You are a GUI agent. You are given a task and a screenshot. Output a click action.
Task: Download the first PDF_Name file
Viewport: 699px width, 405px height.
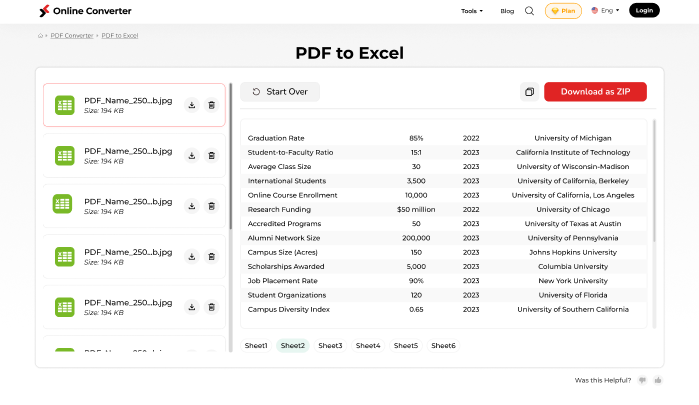pyautogui.click(x=191, y=105)
